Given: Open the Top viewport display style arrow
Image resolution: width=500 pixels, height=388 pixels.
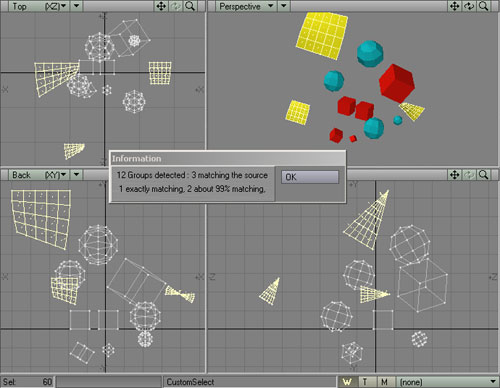Looking at the screenshot, I should [76, 6].
